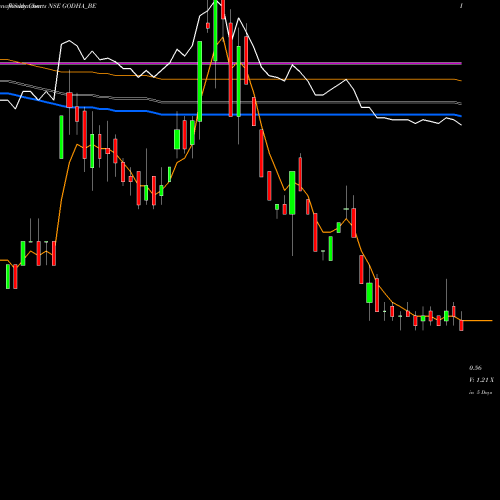The image size is (500, 500).
Task: Click the '0.56' price value
Action: pos(475,368)
